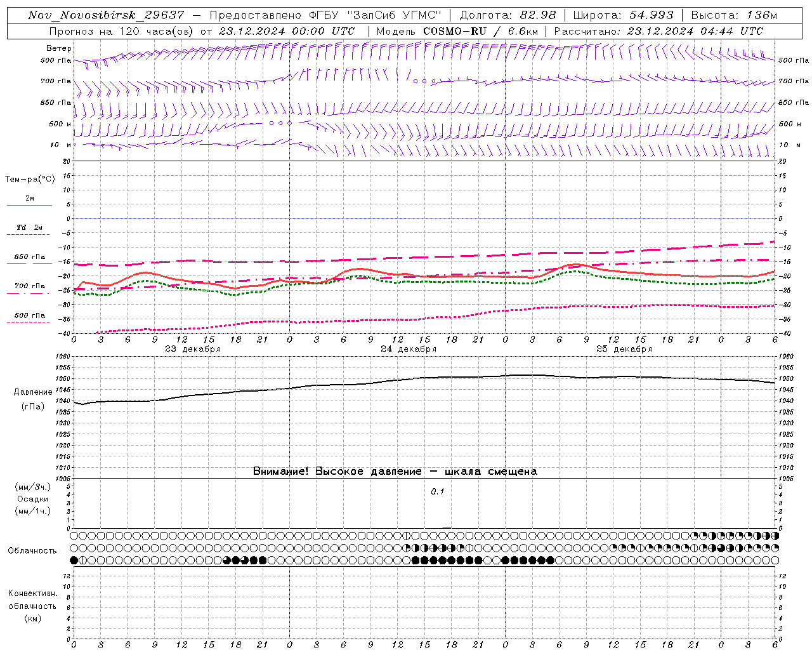
Task: Click the latitude value Широта: 54.993
Action: [623, 15]
